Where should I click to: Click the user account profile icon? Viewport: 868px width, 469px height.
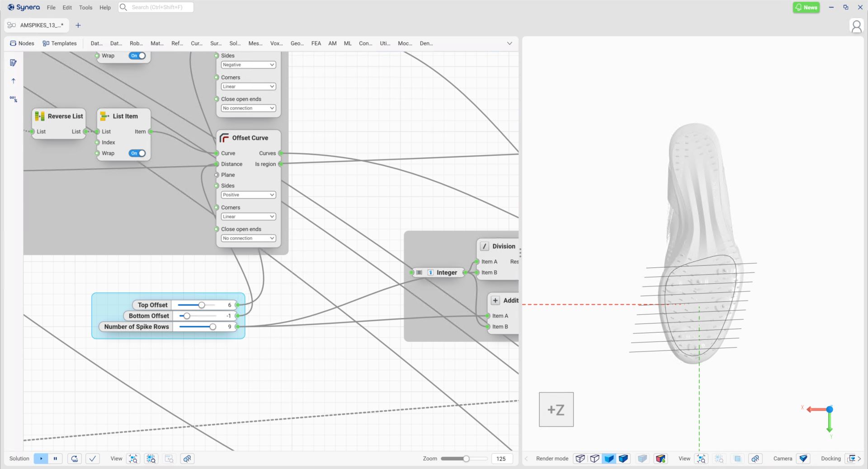click(x=856, y=26)
